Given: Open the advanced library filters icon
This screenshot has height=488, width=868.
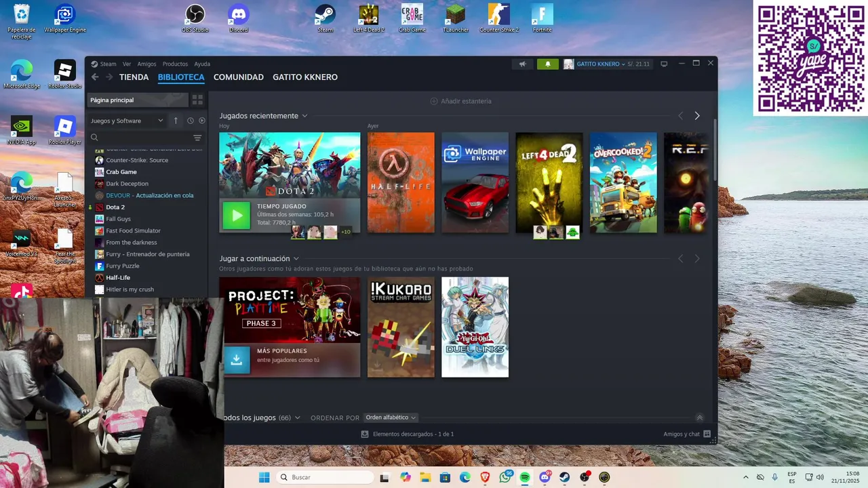Looking at the screenshot, I should 197,138.
